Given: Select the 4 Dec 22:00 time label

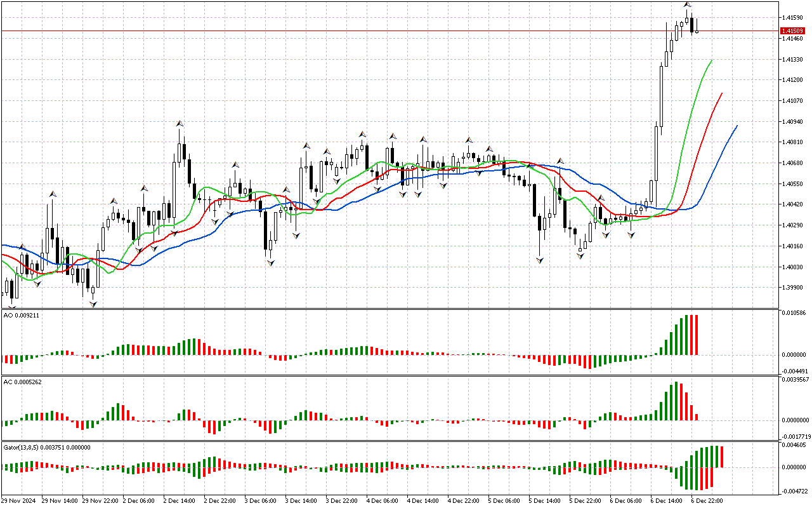Looking at the screenshot, I should (x=464, y=500).
